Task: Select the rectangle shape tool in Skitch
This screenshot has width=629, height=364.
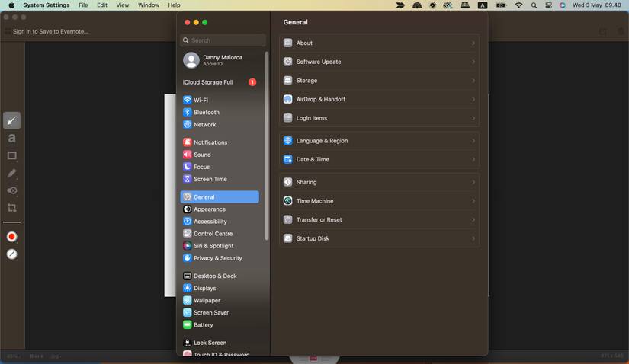Action: tap(11, 155)
